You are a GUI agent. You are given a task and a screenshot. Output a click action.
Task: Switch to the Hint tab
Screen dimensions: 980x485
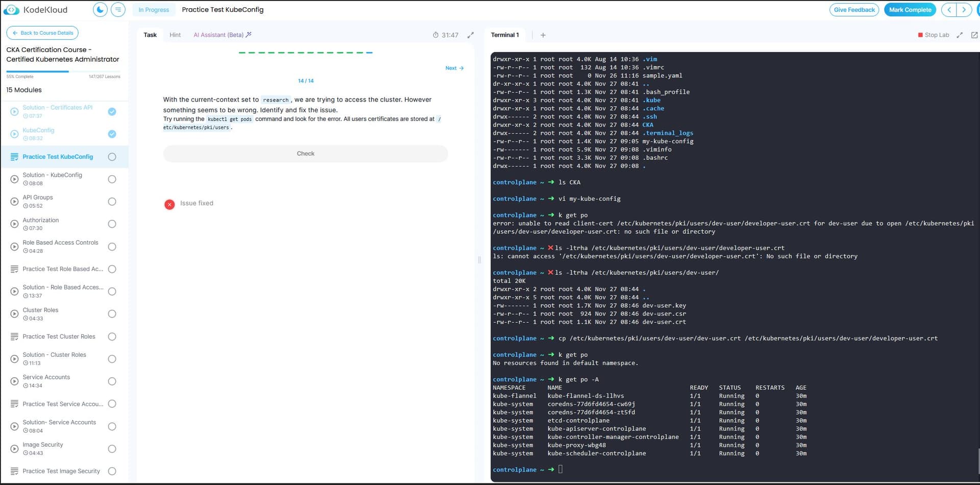point(175,35)
